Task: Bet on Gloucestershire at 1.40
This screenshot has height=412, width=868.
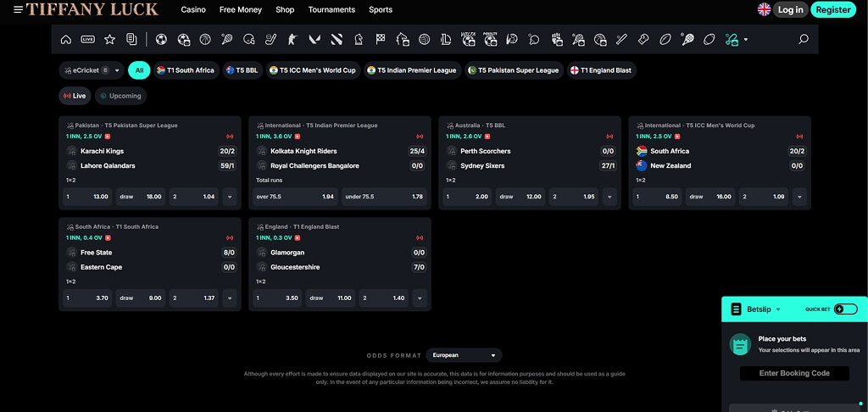Action: (384, 298)
